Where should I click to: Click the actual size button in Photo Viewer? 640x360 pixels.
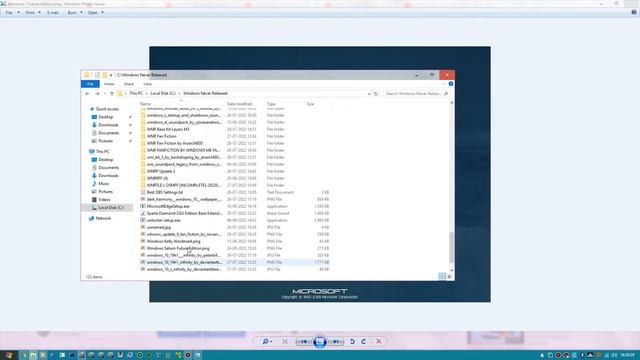(285, 341)
